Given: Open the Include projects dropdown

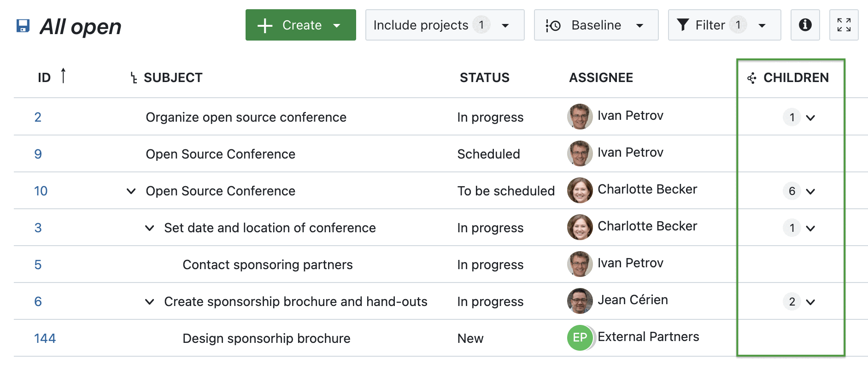Looking at the screenshot, I should pos(445,25).
